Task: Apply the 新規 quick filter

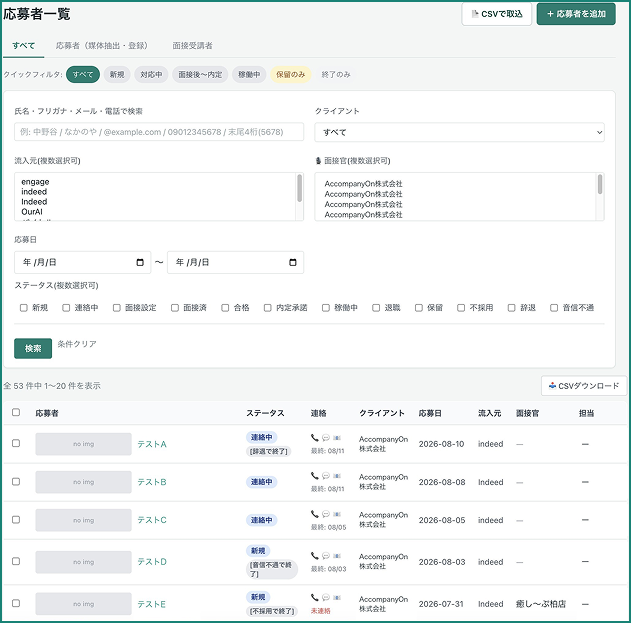Action: click(x=117, y=74)
